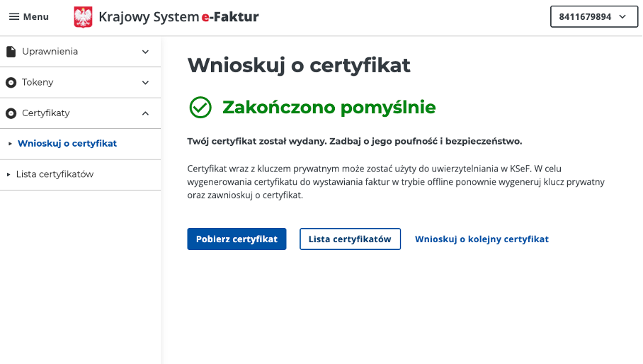Expand the Tokeny section chevron

tap(145, 83)
